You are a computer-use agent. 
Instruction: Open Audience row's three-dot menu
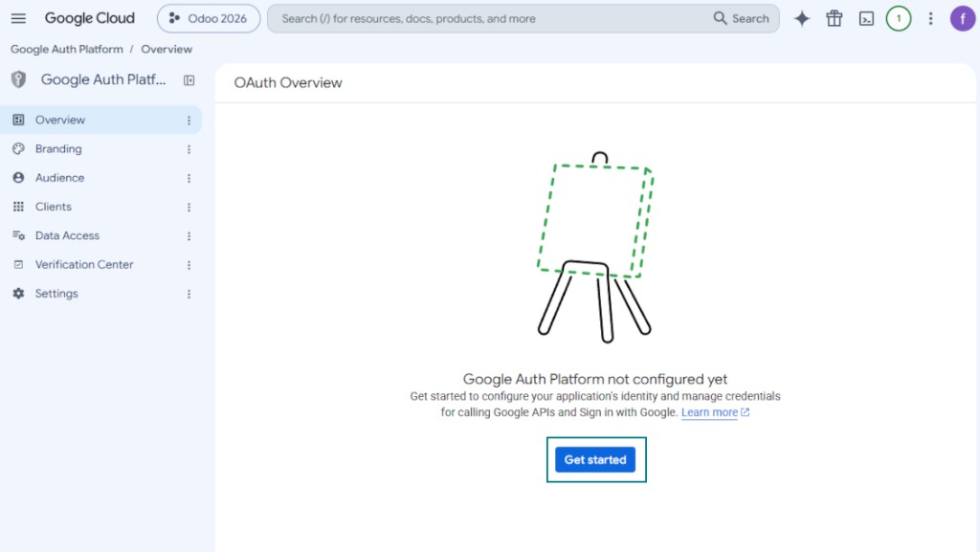pos(189,179)
